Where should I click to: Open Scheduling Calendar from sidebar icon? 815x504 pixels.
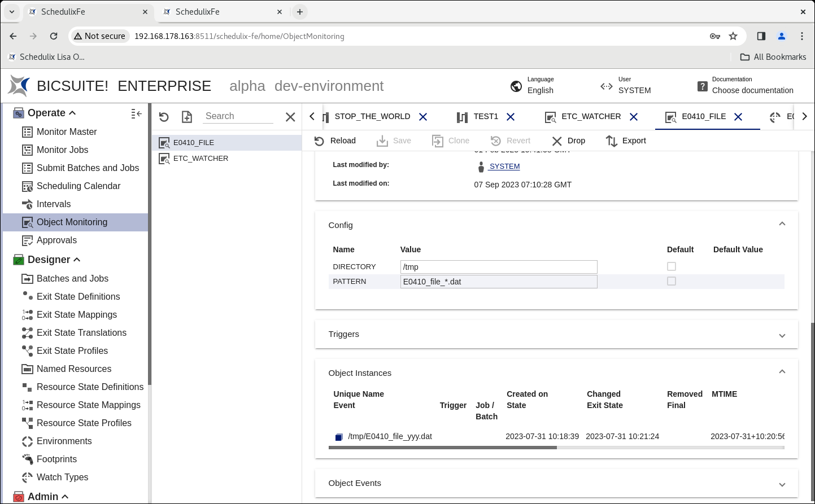pos(27,186)
